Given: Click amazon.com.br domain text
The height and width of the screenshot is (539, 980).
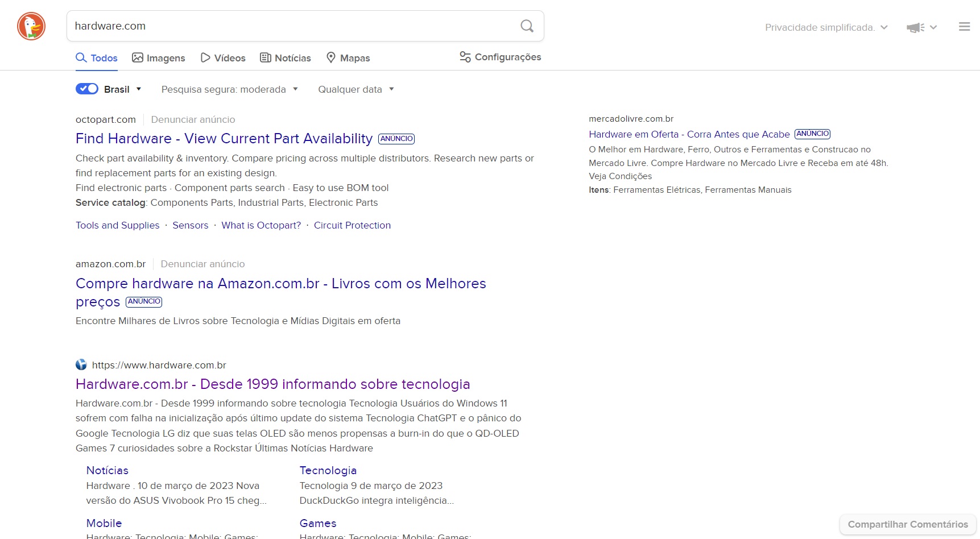Looking at the screenshot, I should [111, 264].
